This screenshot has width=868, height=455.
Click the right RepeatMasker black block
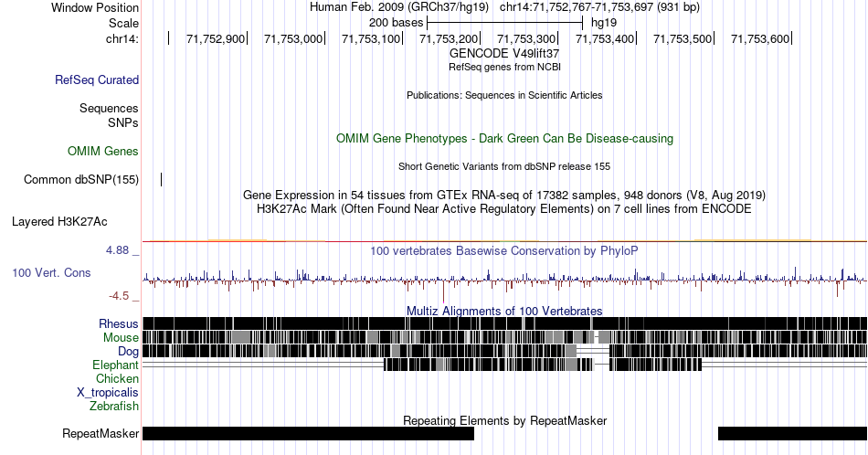[793, 433]
